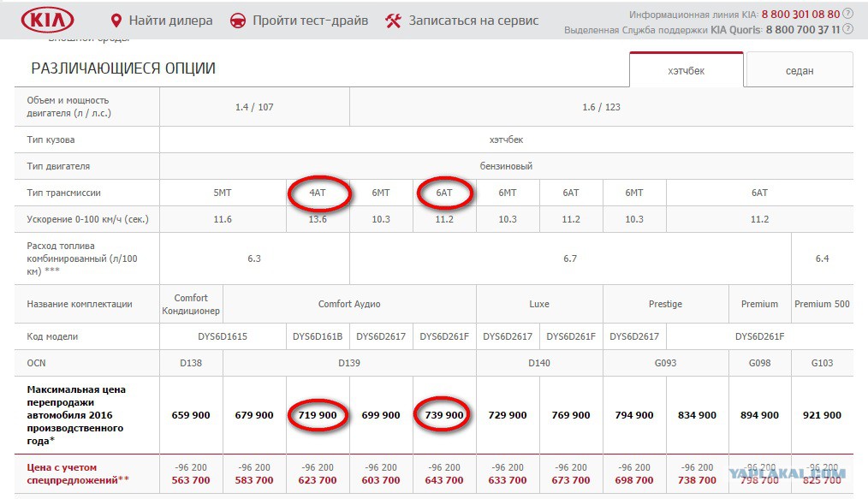The height and width of the screenshot is (499, 868).
Task: Click special offer price 583 700
Action: tap(254, 480)
